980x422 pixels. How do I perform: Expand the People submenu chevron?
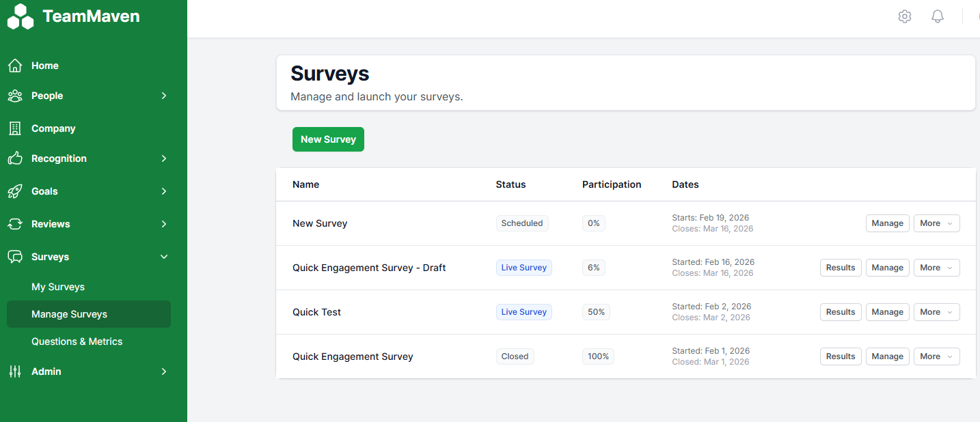coord(164,96)
